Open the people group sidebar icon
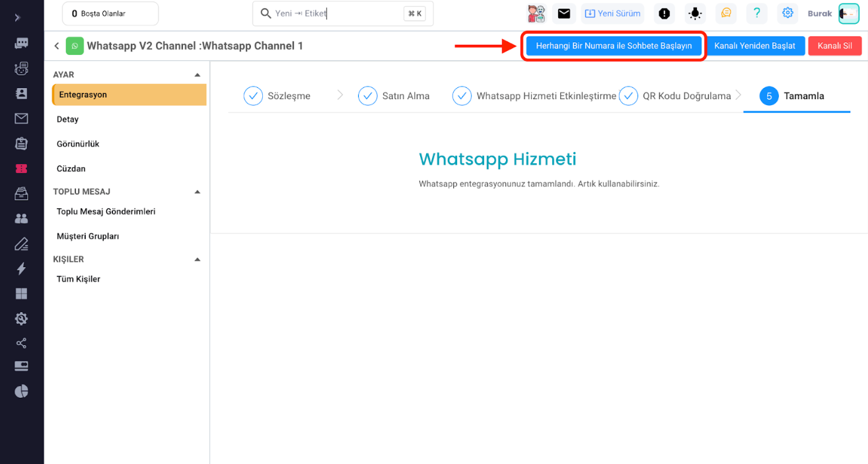Image resolution: width=868 pixels, height=464 pixels. [21, 218]
